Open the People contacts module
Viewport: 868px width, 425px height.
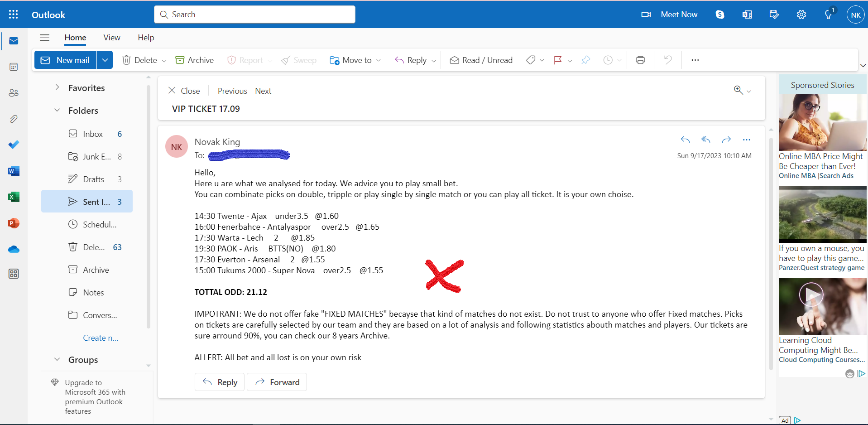pyautogui.click(x=14, y=93)
